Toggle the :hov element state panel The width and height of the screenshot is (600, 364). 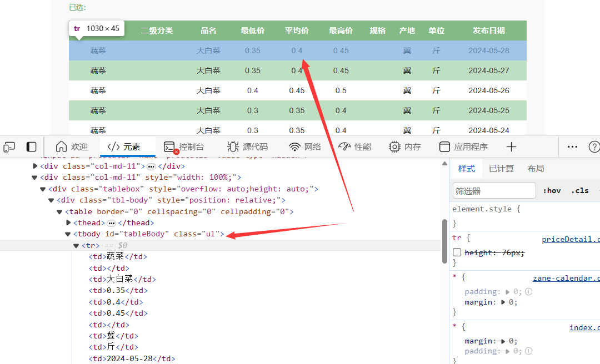click(x=552, y=190)
